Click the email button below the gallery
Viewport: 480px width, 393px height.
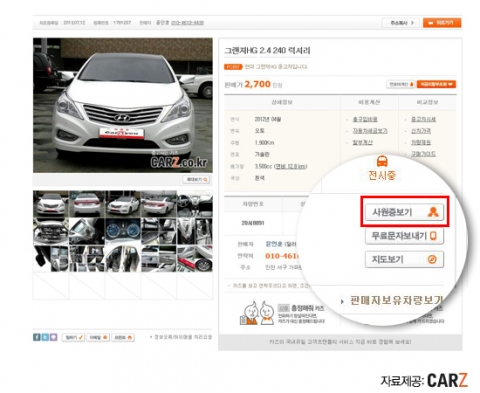(98, 337)
